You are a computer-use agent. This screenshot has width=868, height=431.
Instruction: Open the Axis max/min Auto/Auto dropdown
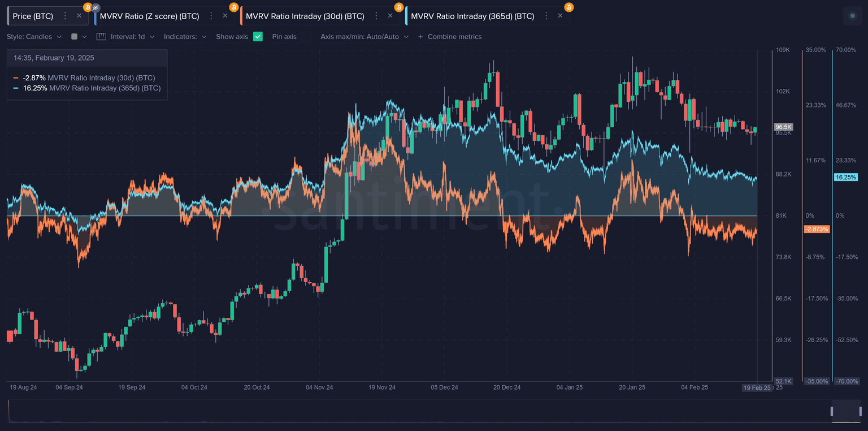[x=364, y=37]
